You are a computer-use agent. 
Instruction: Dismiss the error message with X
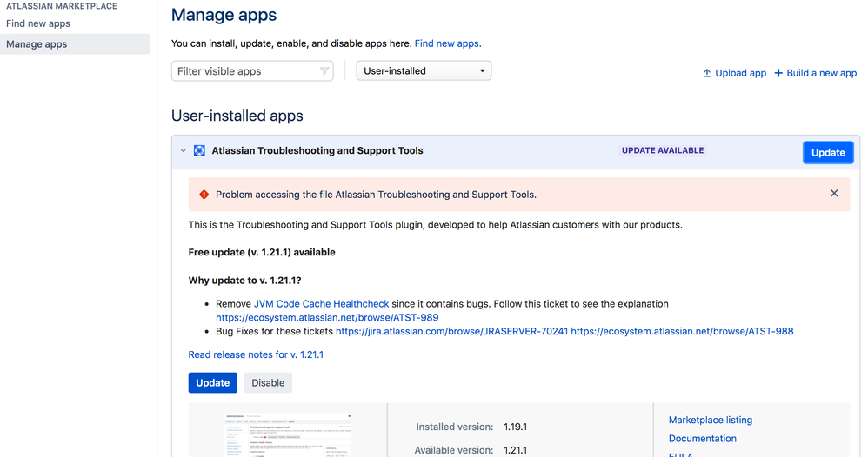pos(834,193)
